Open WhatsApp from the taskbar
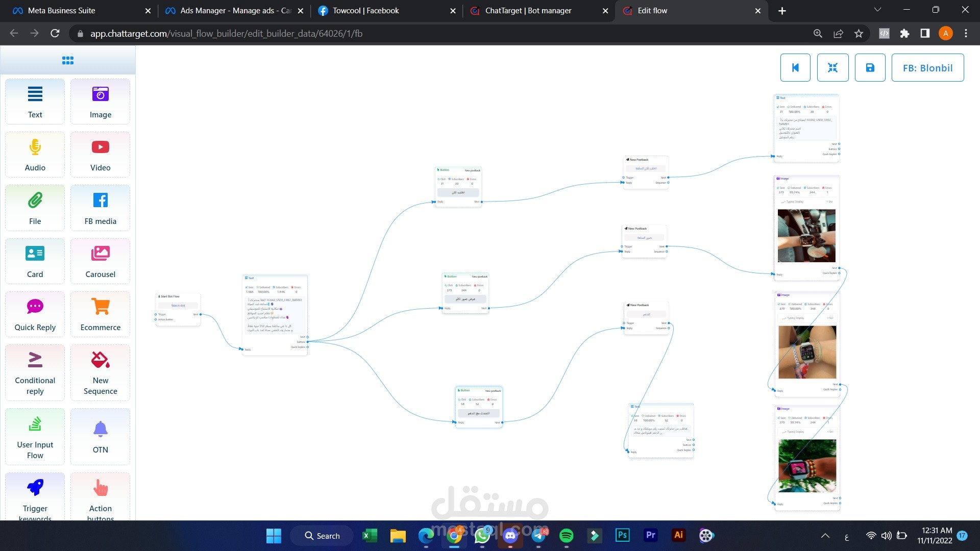This screenshot has height=551, width=980. 482,536
